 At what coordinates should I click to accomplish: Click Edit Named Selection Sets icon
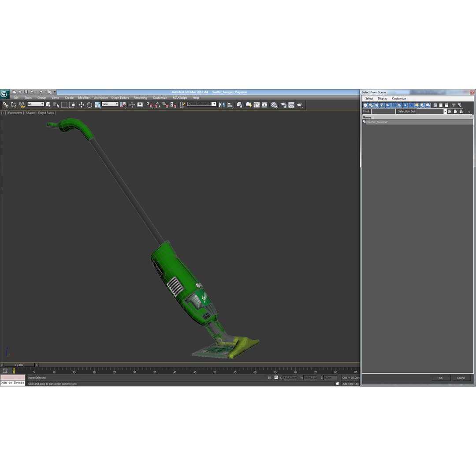182,105
